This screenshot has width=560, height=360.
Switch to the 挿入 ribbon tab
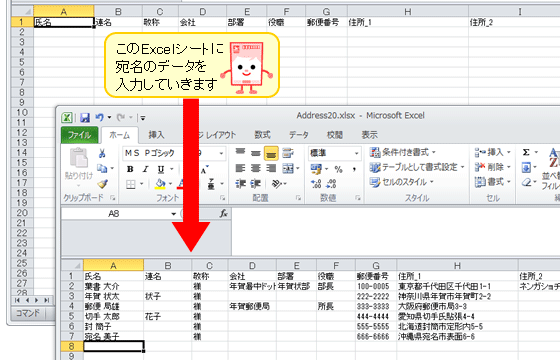pos(156,135)
